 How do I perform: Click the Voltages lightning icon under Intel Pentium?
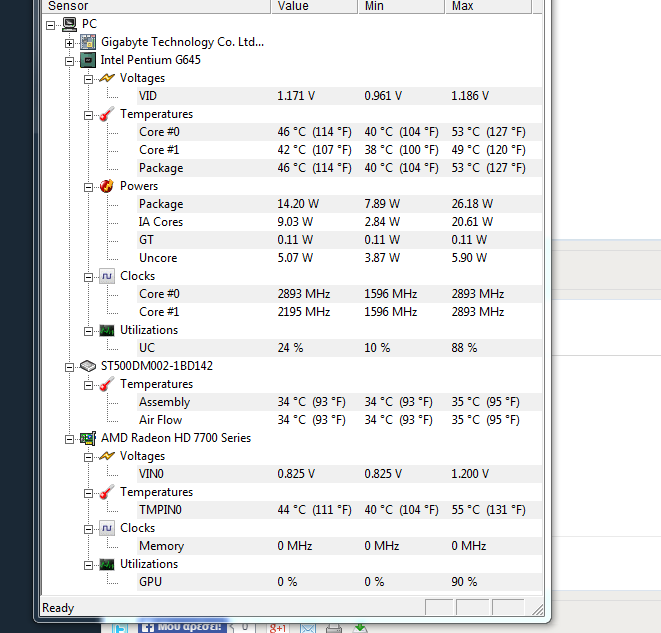click(107, 78)
